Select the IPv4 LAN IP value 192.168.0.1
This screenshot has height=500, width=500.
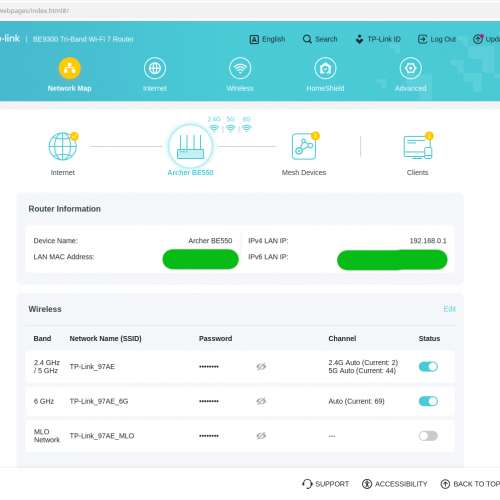pyautogui.click(x=428, y=241)
